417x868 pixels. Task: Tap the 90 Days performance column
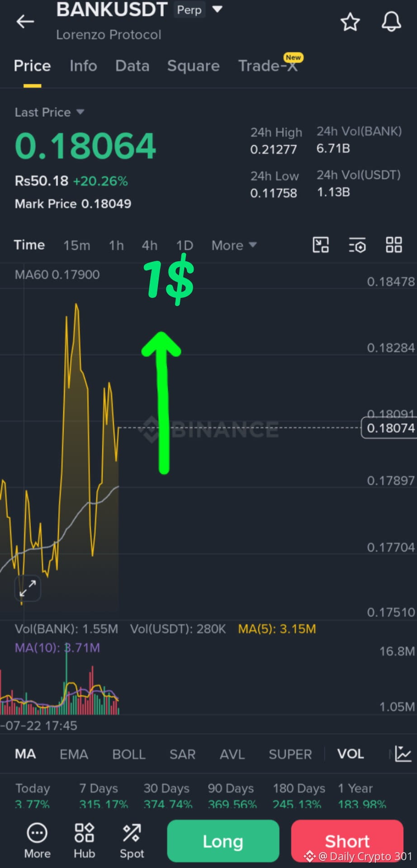232,795
